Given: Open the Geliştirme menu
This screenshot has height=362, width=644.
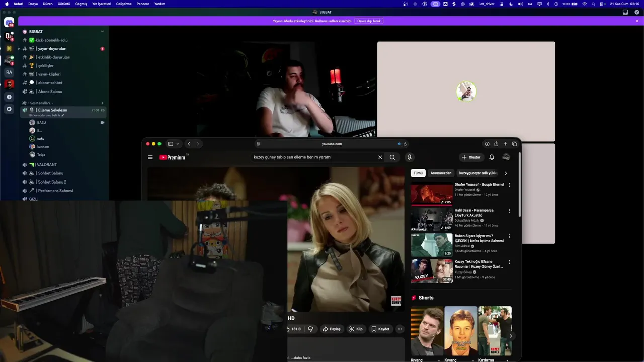Looking at the screenshot, I should pos(124,4).
